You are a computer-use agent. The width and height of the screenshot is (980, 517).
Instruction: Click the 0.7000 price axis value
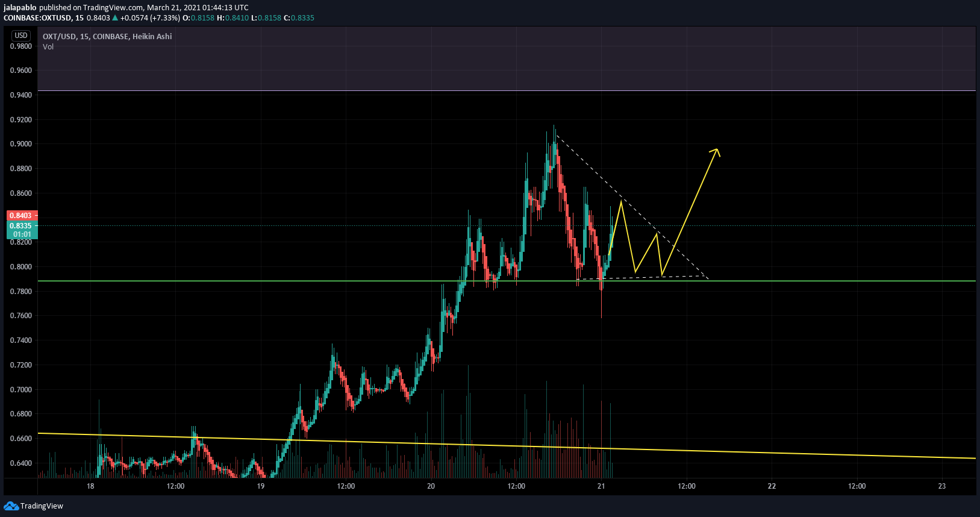(x=21, y=390)
